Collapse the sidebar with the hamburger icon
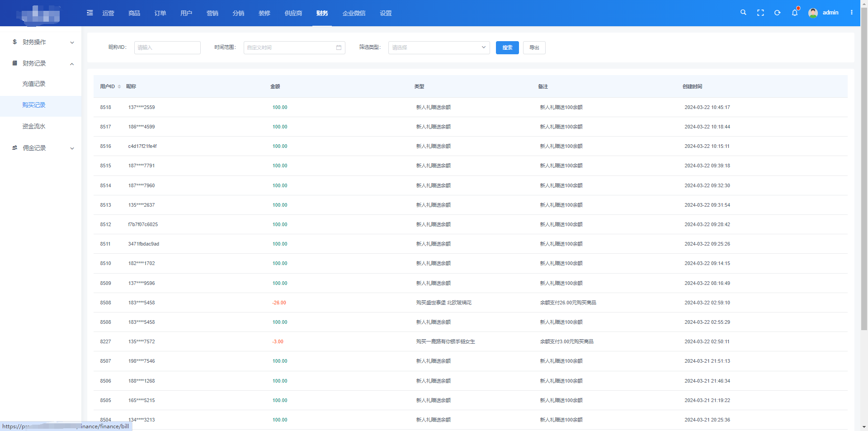868x431 pixels. click(90, 13)
